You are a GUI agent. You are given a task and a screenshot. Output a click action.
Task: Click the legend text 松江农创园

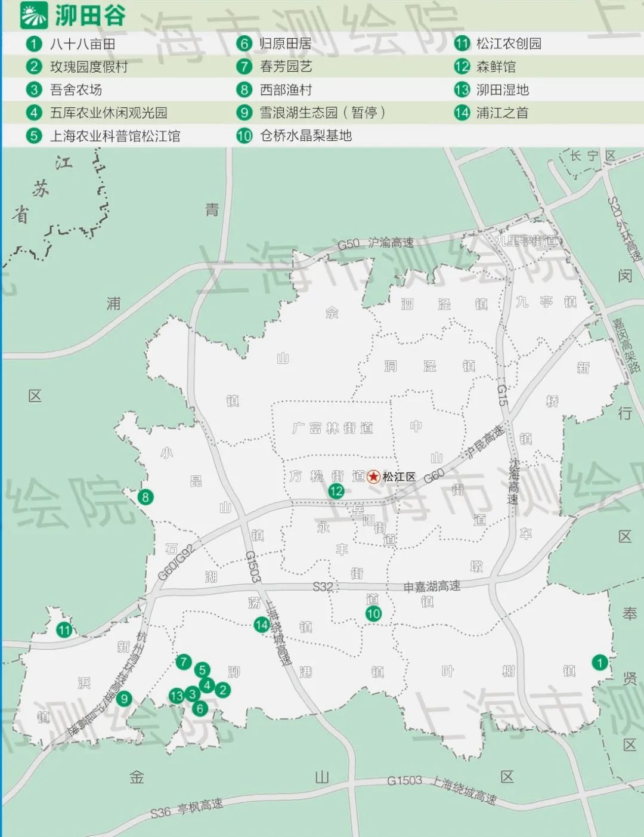coord(509,44)
